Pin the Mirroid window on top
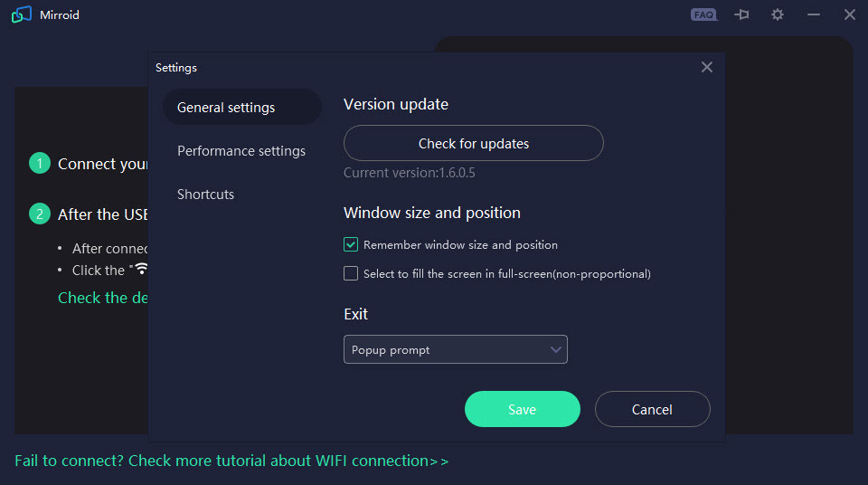 coord(741,15)
